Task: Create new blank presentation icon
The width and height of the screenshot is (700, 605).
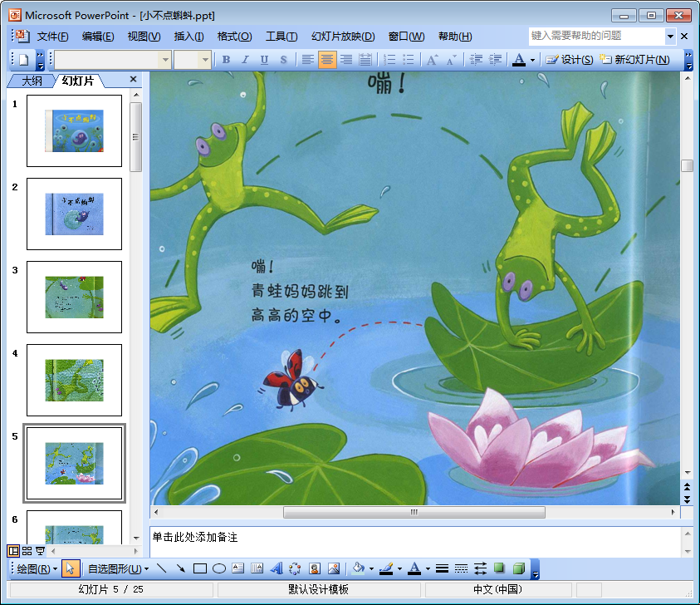Action: tap(24, 60)
